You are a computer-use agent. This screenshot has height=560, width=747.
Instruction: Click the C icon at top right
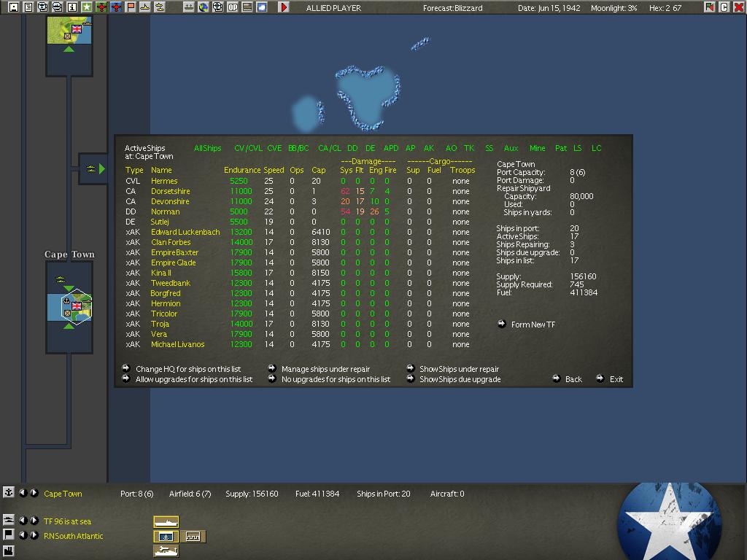(724, 7)
